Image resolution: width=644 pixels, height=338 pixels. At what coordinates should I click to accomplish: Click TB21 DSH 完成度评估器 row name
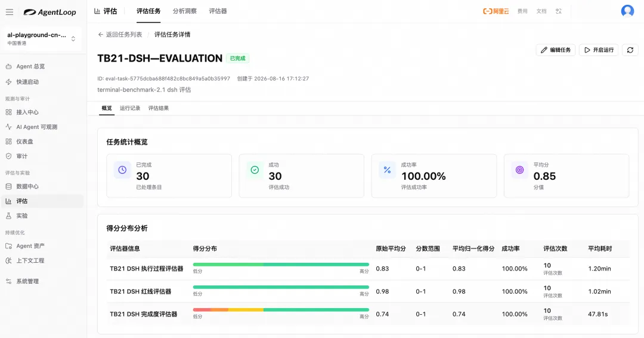tap(143, 314)
